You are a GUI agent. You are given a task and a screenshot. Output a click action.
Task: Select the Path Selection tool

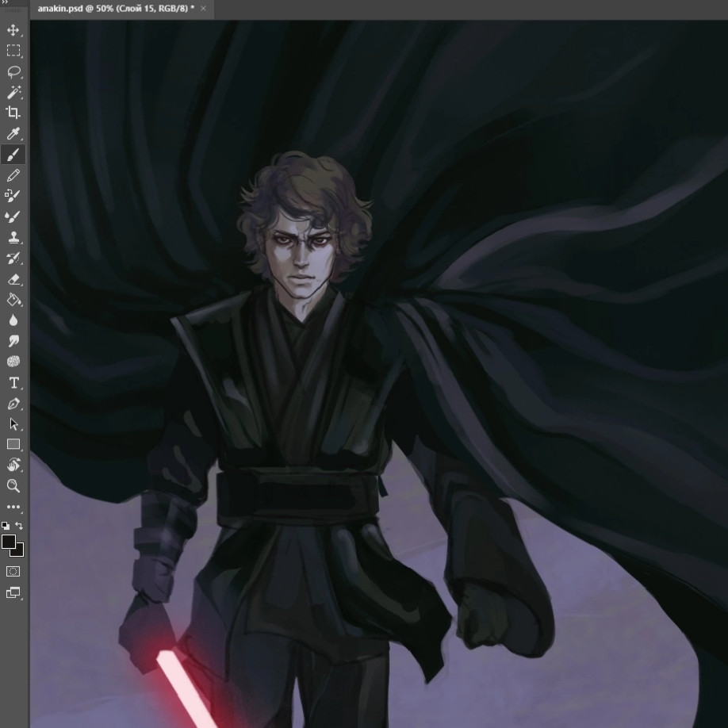tap(13, 424)
